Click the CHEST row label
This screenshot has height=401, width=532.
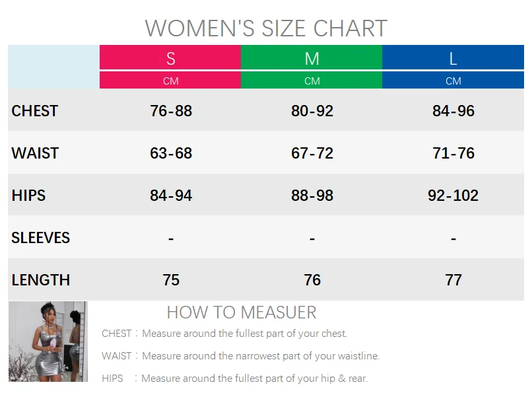tap(35, 111)
